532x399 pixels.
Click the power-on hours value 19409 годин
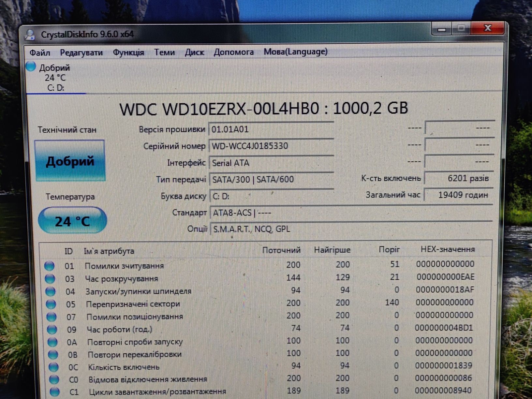click(x=459, y=195)
